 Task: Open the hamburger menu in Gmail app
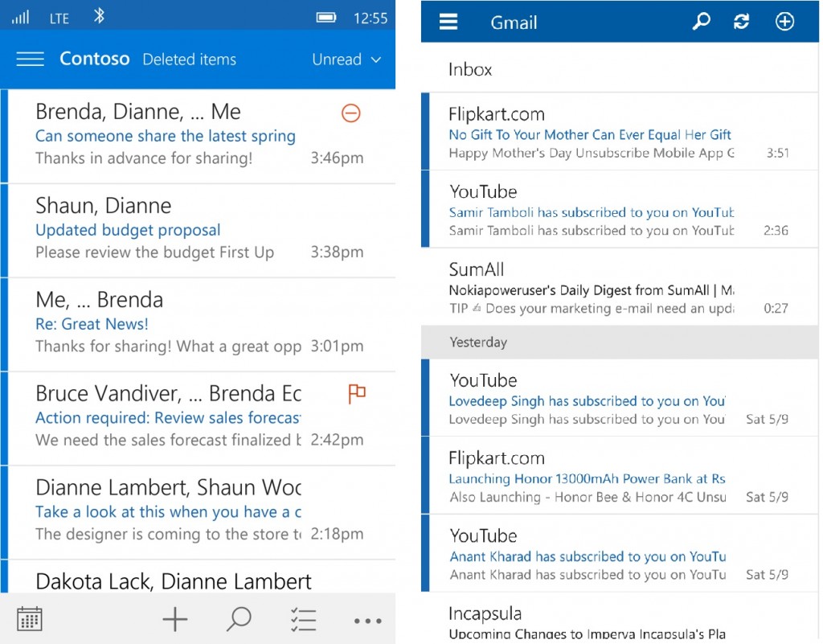point(448,22)
